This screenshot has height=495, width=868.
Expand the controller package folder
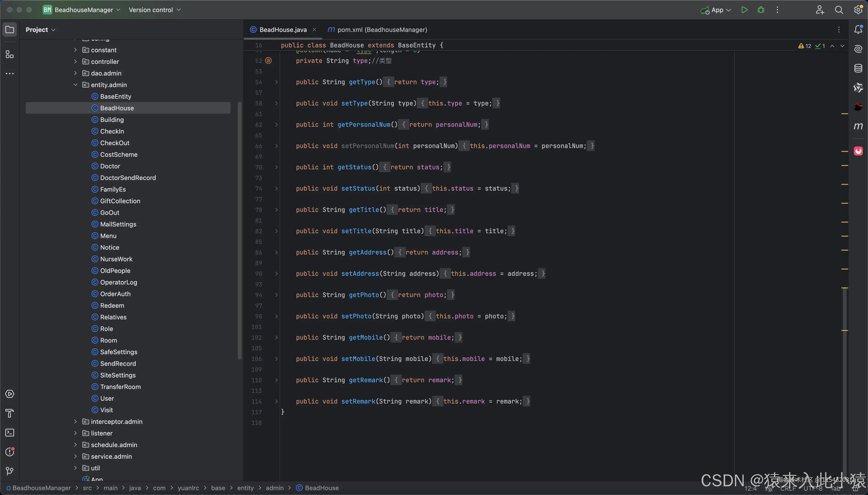(76, 61)
